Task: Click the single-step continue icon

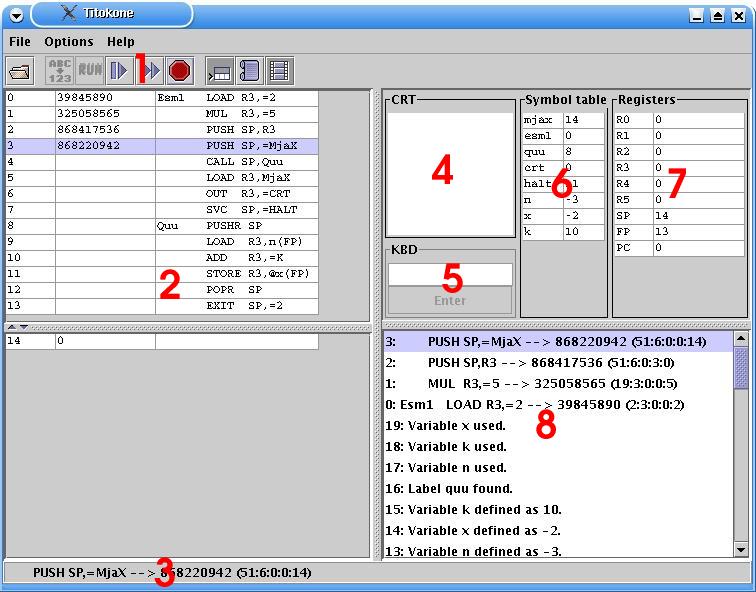Action: [x=119, y=70]
